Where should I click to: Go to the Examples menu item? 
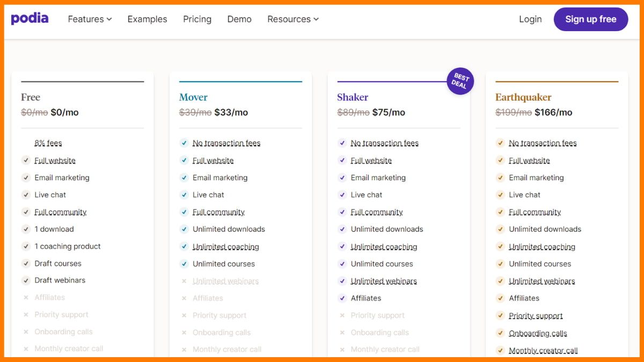[x=147, y=19]
